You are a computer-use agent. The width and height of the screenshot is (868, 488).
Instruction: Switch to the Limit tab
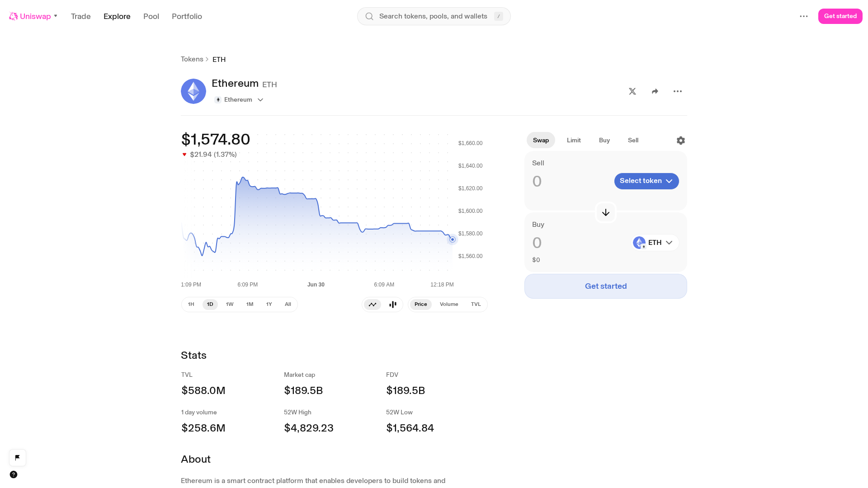point(574,141)
